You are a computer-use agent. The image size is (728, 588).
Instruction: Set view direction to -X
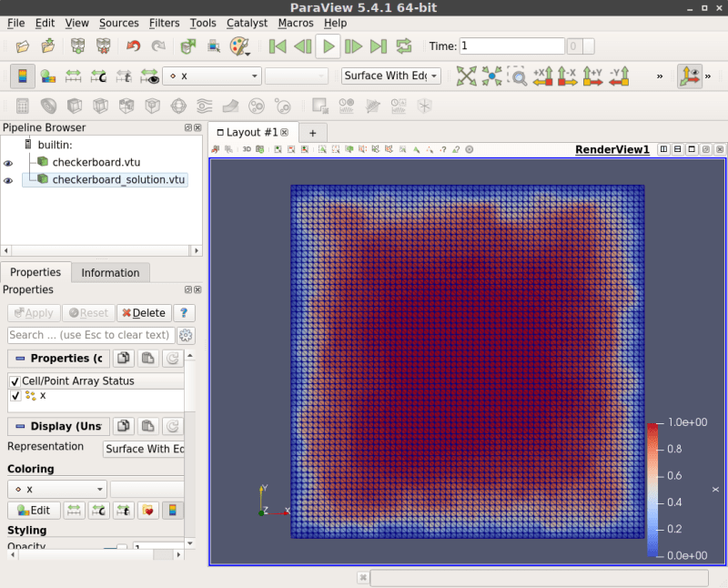point(567,76)
